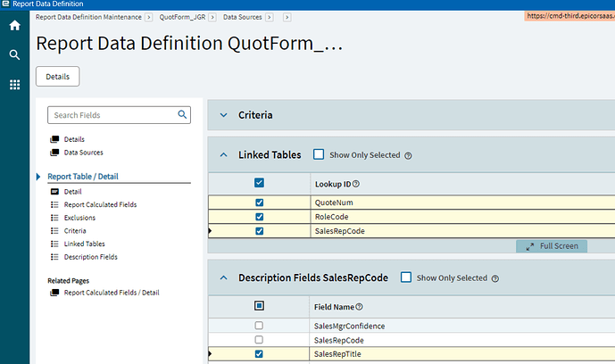The image size is (615, 364).
Task: Collapse the Description Fields SalesRepCode panel chevron
Action: [x=223, y=277]
